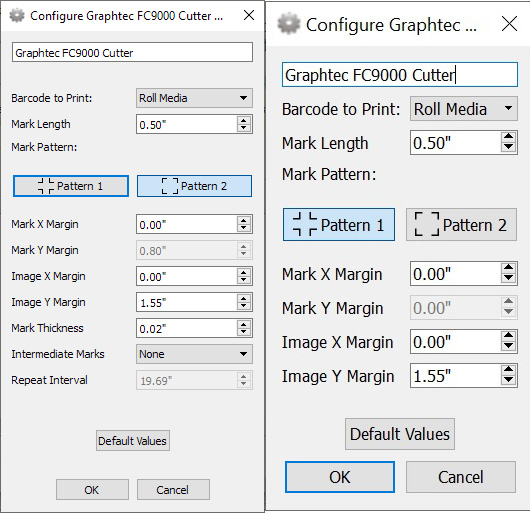Close the left Configure Graphtec dialog
Image resolution: width=530 pixels, height=513 pixels.
(x=249, y=15)
